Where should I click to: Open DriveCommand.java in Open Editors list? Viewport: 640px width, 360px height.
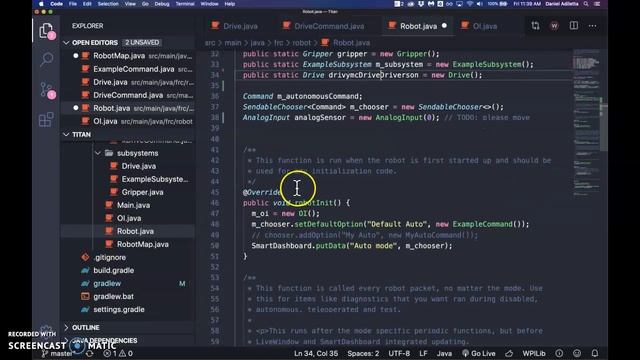click(x=128, y=95)
